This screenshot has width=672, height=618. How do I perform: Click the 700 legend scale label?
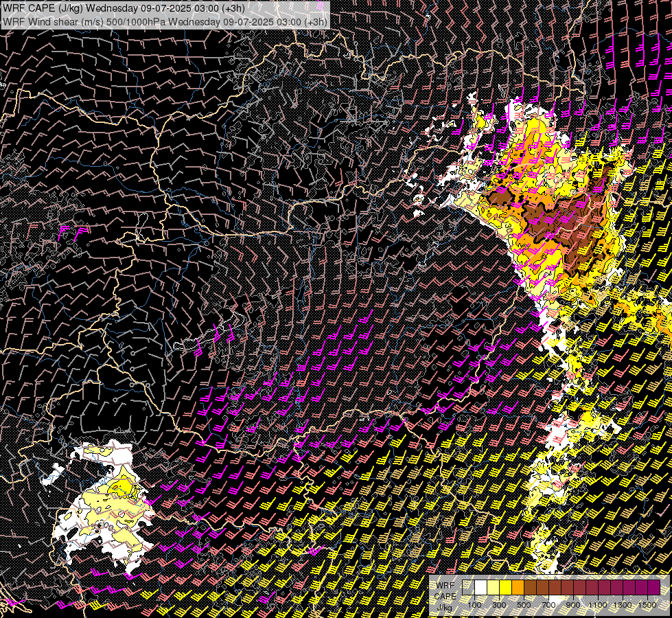(548, 605)
